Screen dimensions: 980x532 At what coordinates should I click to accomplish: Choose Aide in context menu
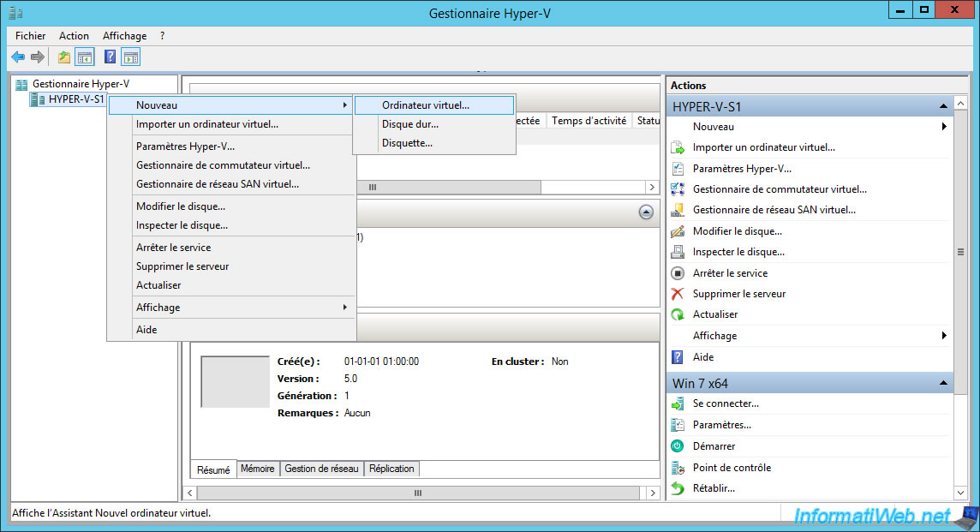coord(231,330)
